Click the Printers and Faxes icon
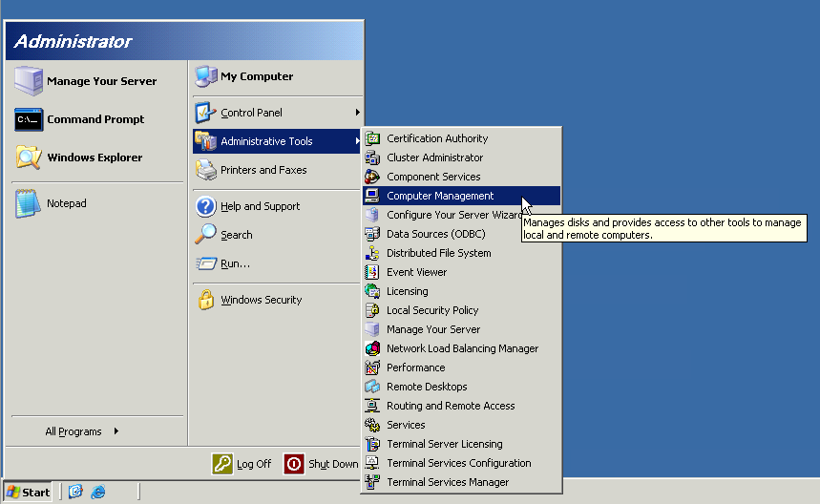820x504 pixels. (206, 170)
